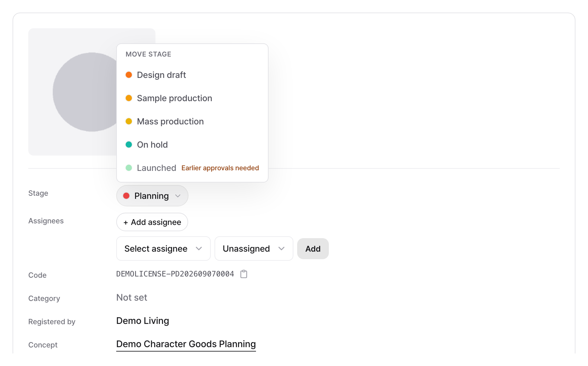The width and height of the screenshot is (588, 366).
Task: Open Demo Character Goods Planning link
Action: (x=186, y=344)
